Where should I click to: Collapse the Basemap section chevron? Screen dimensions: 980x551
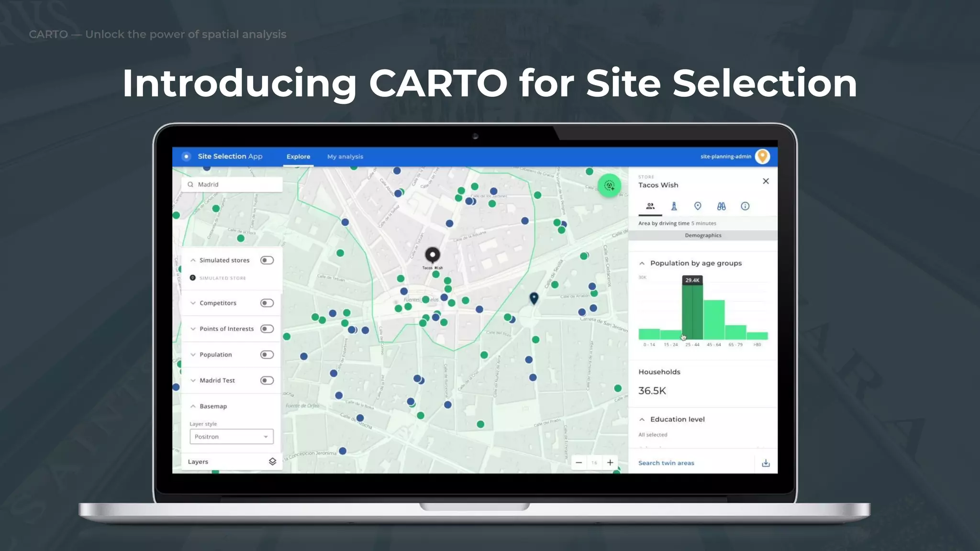(193, 407)
